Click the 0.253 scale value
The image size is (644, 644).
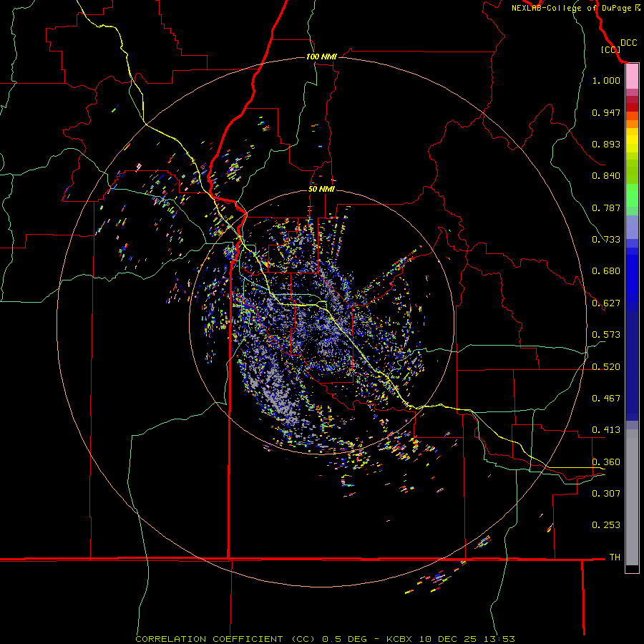click(606, 525)
